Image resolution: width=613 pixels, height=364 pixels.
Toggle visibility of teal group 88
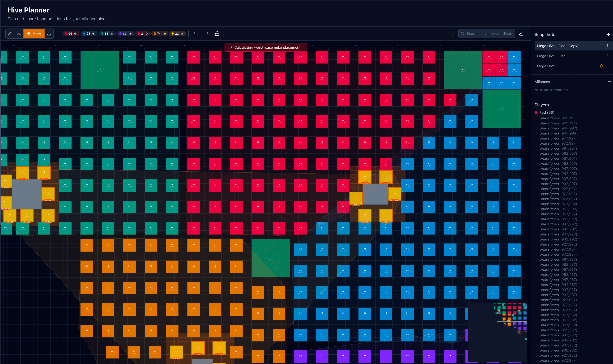tap(112, 34)
